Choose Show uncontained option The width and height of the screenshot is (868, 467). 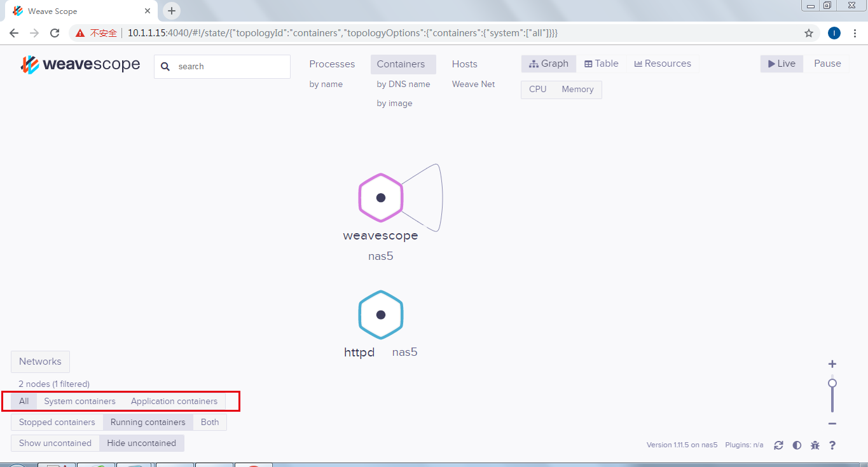(x=55, y=443)
